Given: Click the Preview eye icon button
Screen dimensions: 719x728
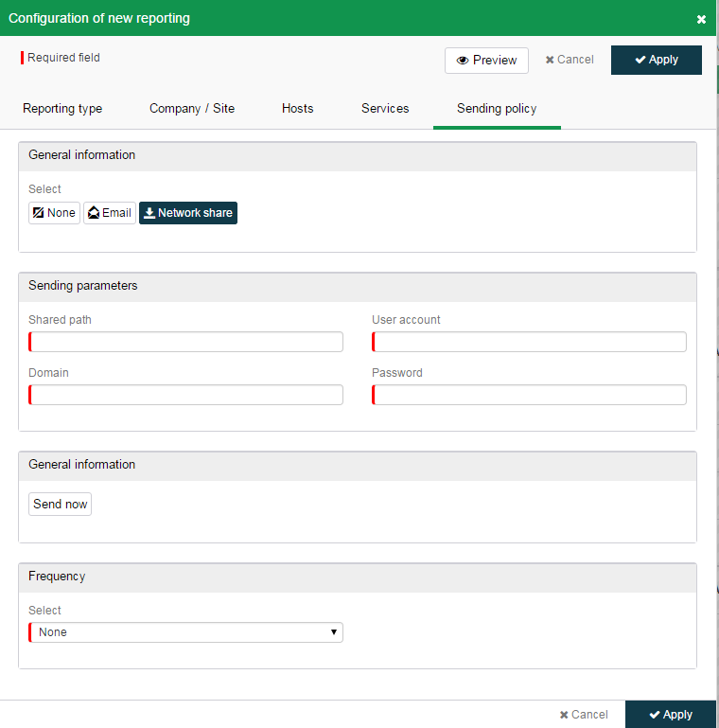Looking at the screenshot, I should tap(486, 61).
